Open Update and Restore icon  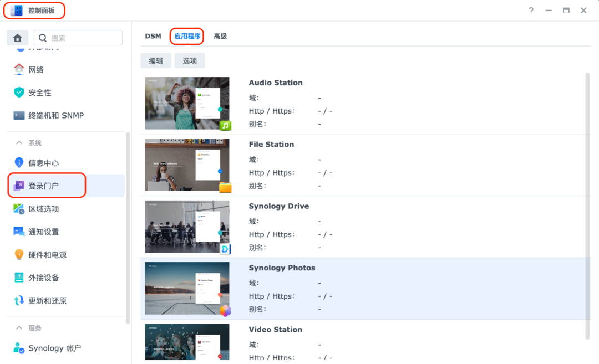coord(19,301)
